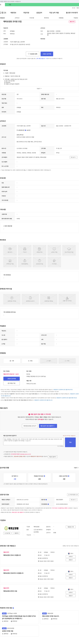Image resolution: width=79 pixels, height=644 pixels.
Task: Click the 서류 screening method box
Action: (x=12, y=361)
